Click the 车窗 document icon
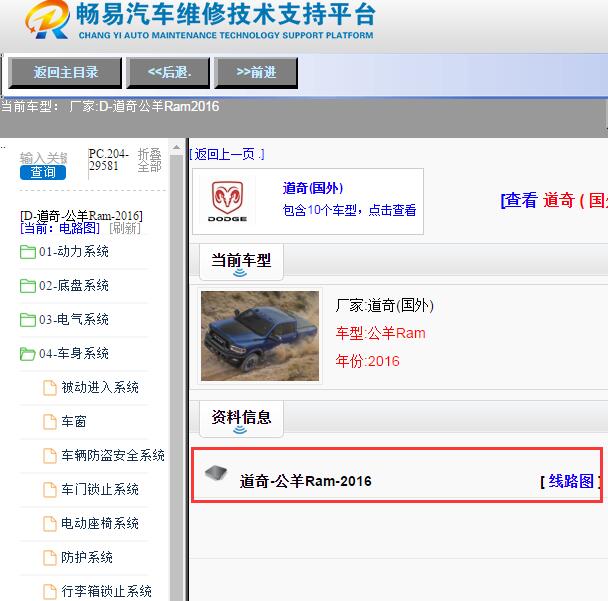Viewport: 608px width, 601px height. point(50,421)
